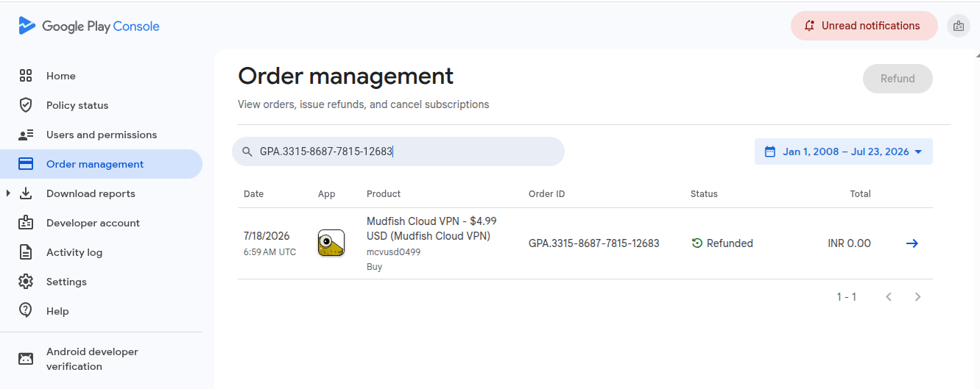
Task: Click the search magnifier icon
Action: (x=247, y=151)
